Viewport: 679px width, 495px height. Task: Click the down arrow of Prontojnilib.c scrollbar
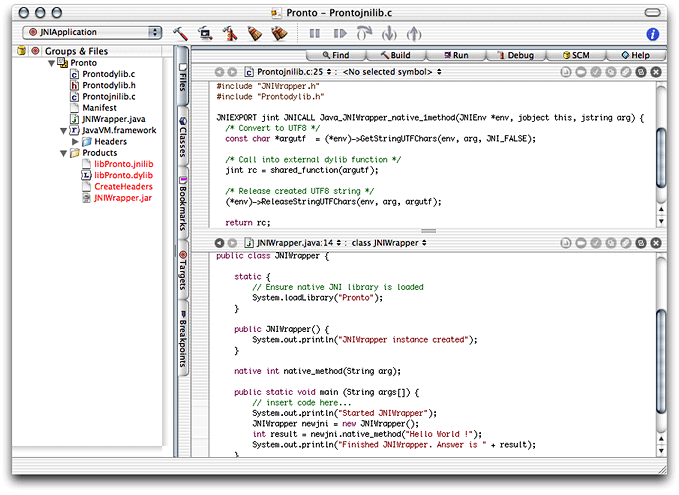tap(661, 221)
